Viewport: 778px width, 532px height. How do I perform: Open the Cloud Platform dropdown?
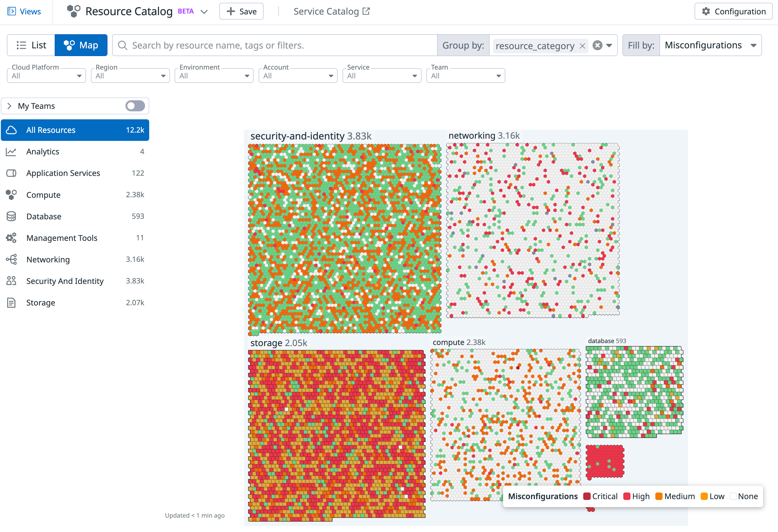click(46, 76)
